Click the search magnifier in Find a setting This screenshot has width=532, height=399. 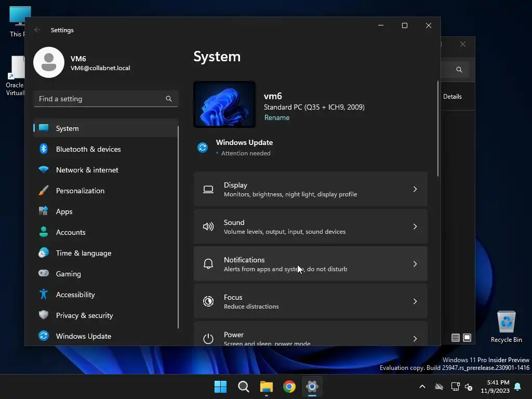tap(169, 99)
